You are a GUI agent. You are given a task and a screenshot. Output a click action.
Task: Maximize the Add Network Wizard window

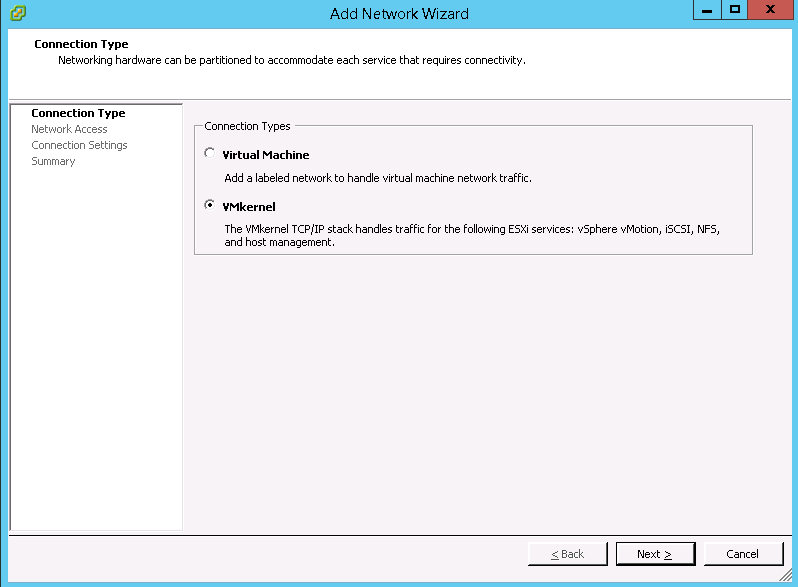click(x=735, y=10)
